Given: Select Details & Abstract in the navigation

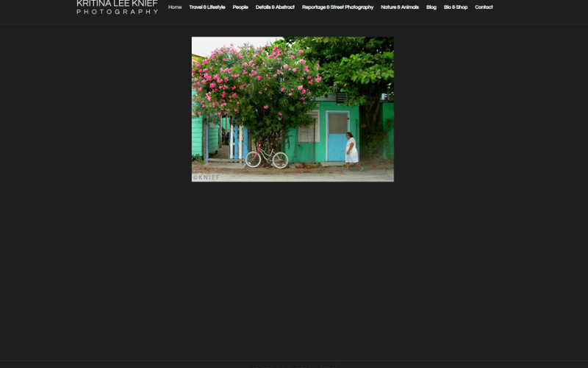Looking at the screenshot, I should pyautogui.click(x=275, y=7).
